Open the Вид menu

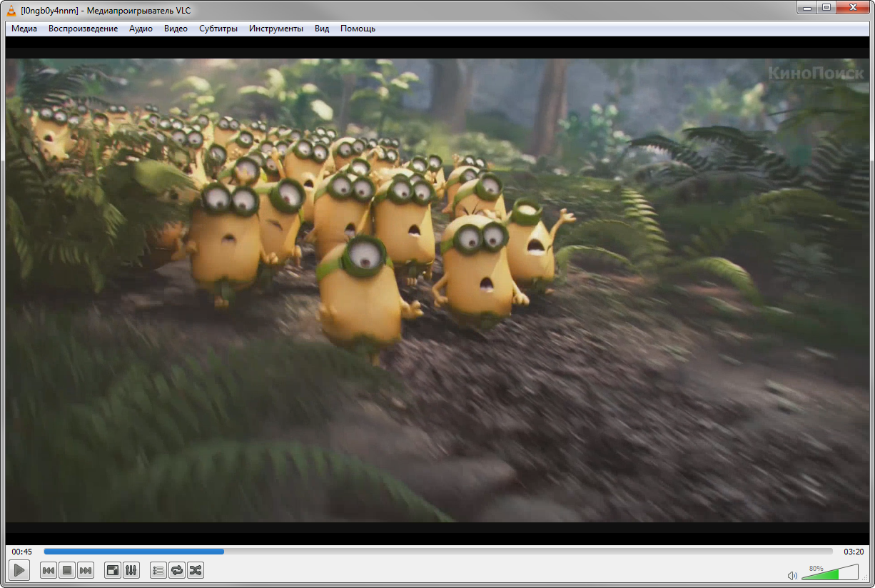tap(322, 29)
